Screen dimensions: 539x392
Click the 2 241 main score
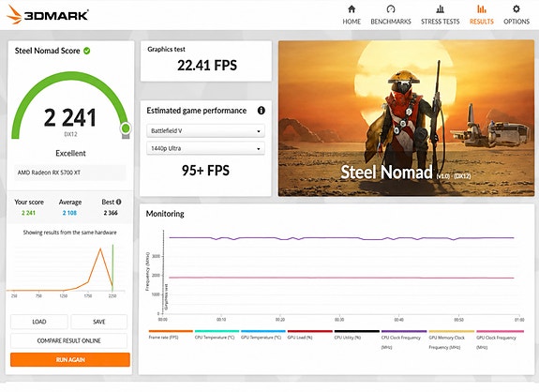pos(70,118)
